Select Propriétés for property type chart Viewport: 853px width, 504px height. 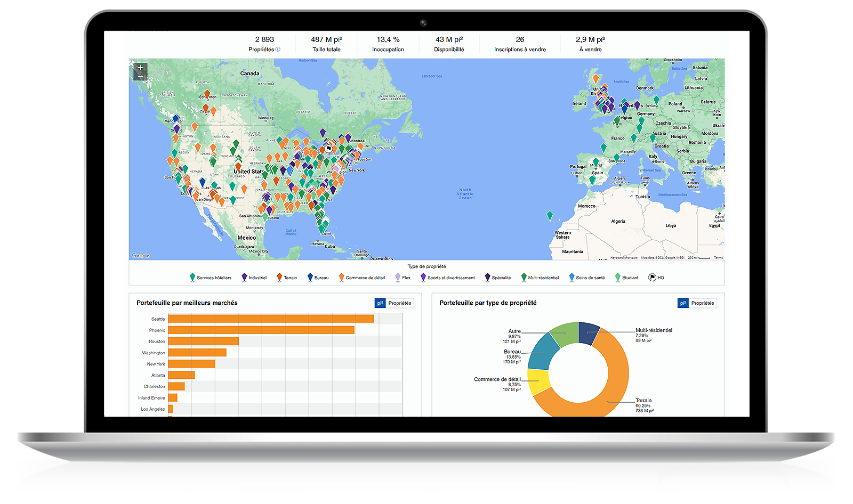coord(702,303)
